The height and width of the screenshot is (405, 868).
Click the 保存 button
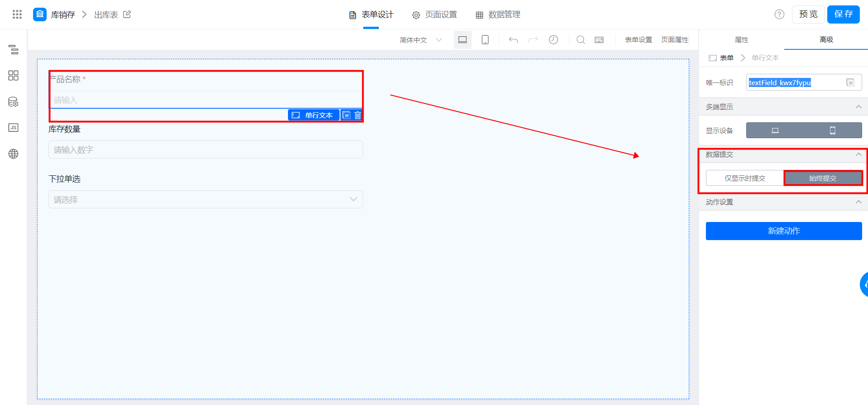pyautogui.click(x=844, y=14)
